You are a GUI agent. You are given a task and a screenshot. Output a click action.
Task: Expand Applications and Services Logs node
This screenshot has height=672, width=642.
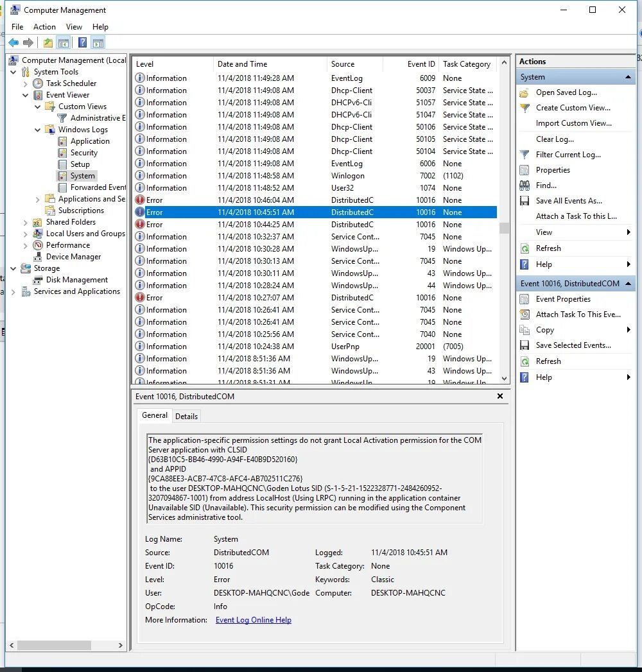point(38,199)
